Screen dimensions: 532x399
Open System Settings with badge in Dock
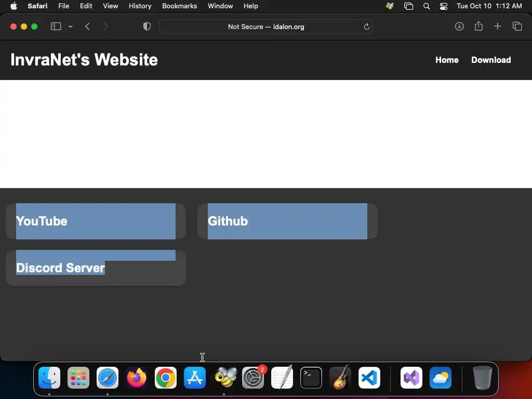(253, 378)
